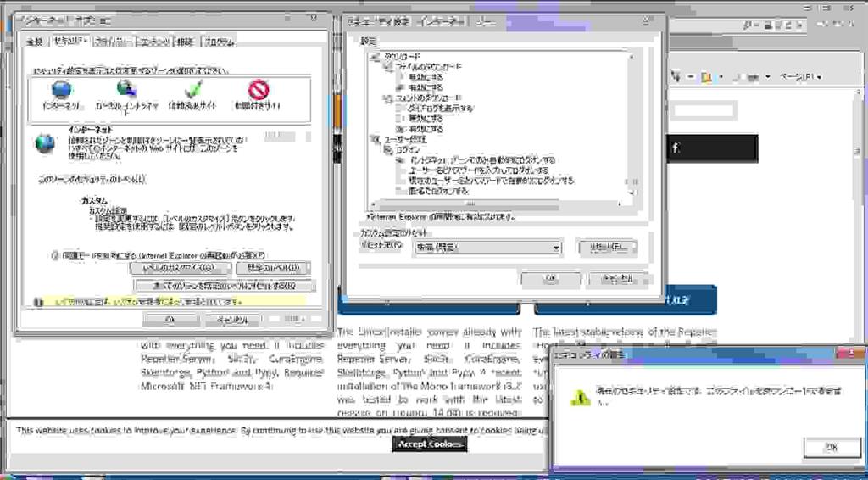Click the yellow information bar in Internet Options
Viewport: 868px width, 480px height.
coord(169,302)
